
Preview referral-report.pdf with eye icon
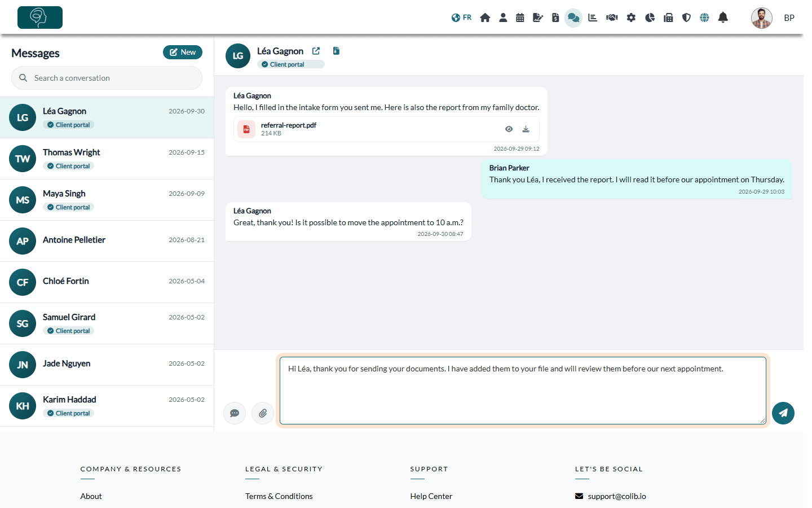(x=509, y=129)
